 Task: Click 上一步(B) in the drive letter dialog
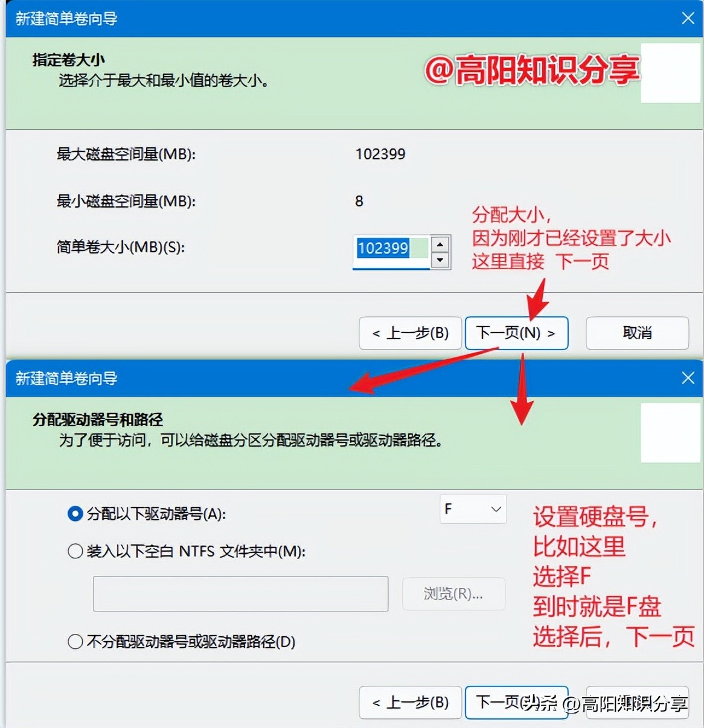pyautogui.click(x=410, y=703)
